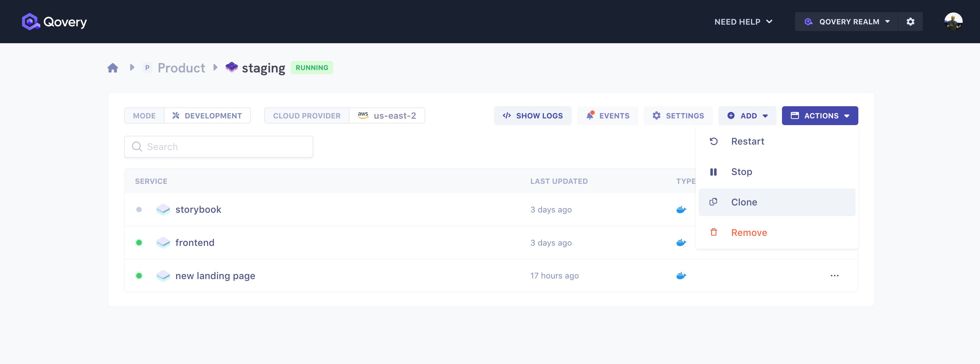Viewport: 980px width, 364px height.
Task: Click the code icon on Show Logs
Action: (506, 115)
